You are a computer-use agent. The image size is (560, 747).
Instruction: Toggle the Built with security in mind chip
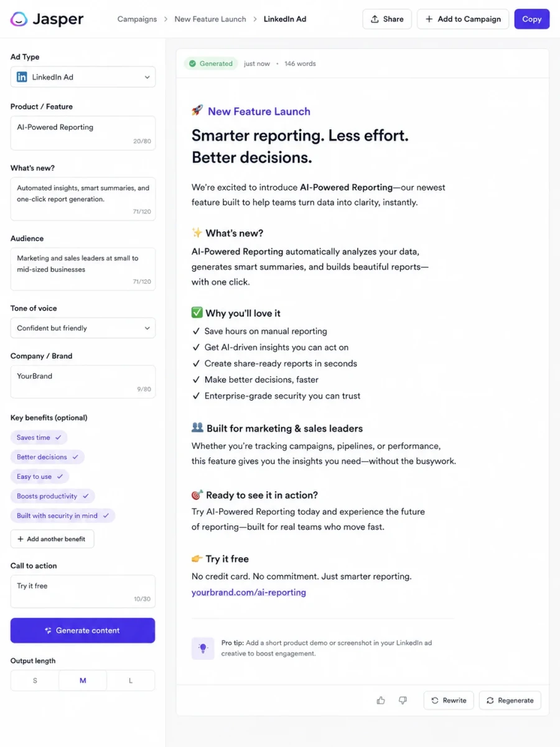pyautogui.click(x=63, y=515)
